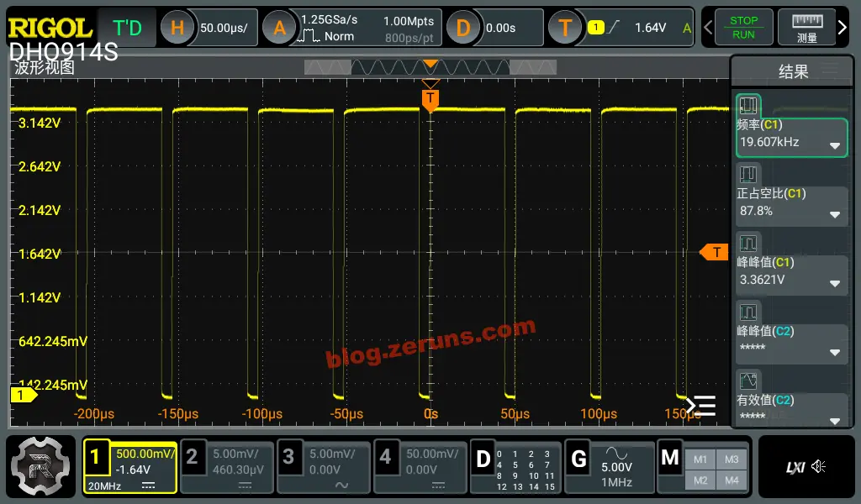This screenshot has height=504, width=861.
Task: Select the orange trigger position T marker
Action: click(x=430, y=99)
